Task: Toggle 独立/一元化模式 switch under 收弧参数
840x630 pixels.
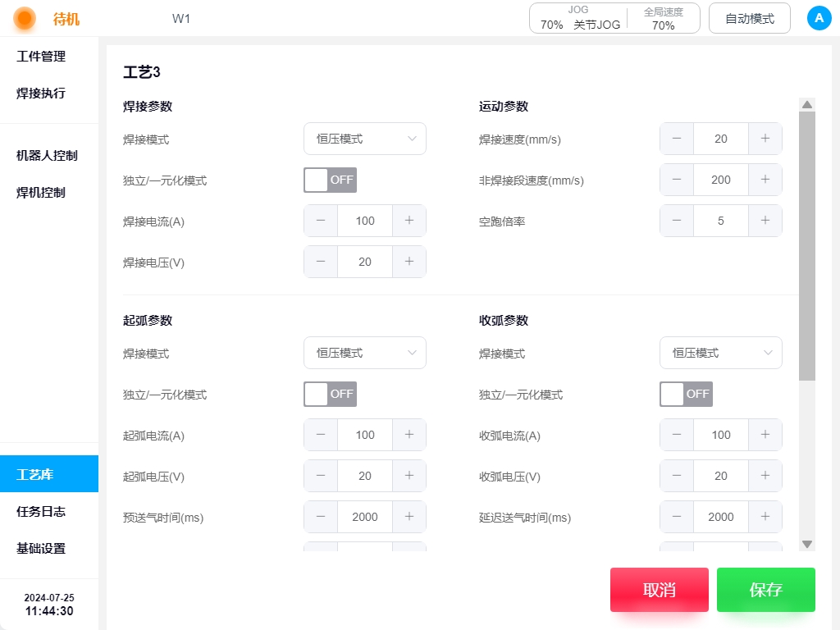Action: point(686,394)
